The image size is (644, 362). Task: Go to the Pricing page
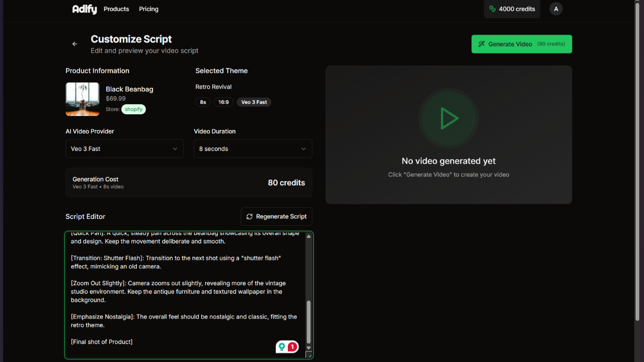(149, 9)
